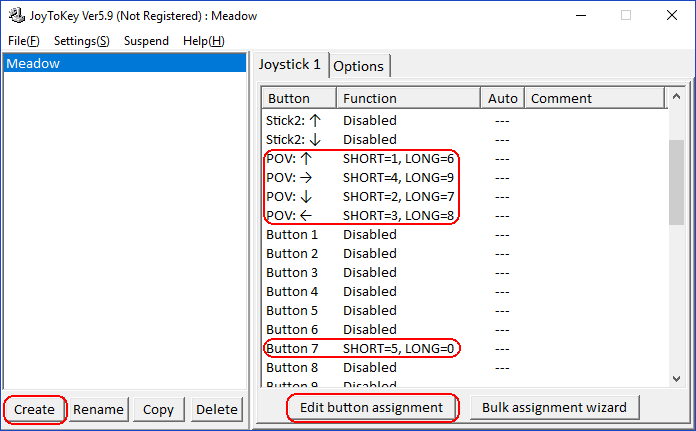Switch to the Options tab
This screenshot has width=696, height=431.
coord(358,66)
